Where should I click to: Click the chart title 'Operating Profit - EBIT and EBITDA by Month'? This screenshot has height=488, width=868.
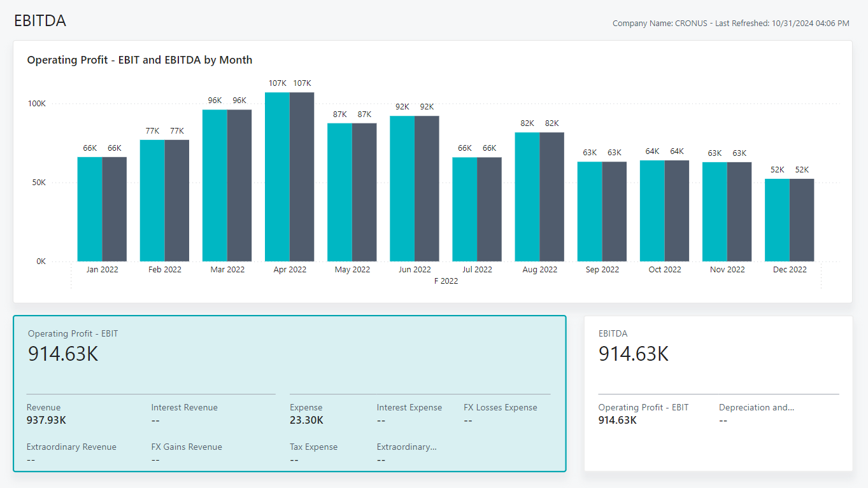click(x=139, y=60)
